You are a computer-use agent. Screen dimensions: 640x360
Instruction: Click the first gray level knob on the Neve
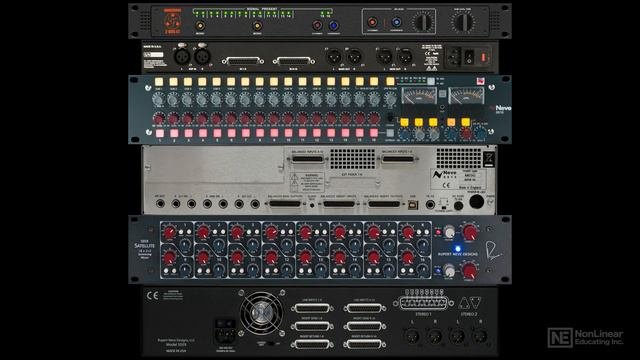158,99
